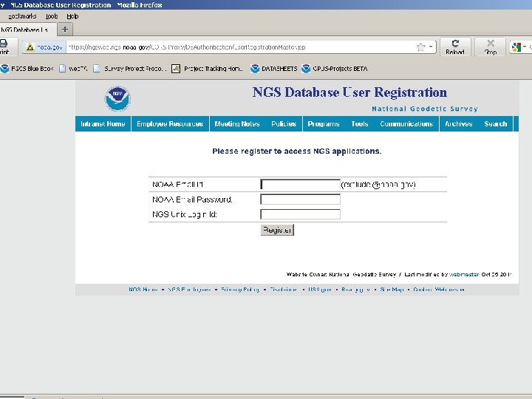Click 'Please register to access NGS applications' text
The height and width of the screenshot is (399, 532).
pyautogui.click(x=297, y=151)
